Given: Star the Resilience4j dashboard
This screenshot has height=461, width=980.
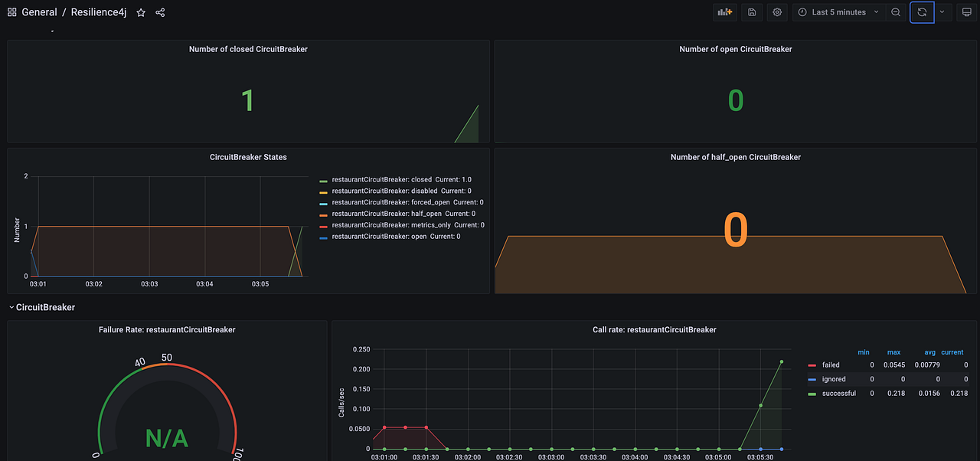Looking at the screenshot, I should click(140, 12).
